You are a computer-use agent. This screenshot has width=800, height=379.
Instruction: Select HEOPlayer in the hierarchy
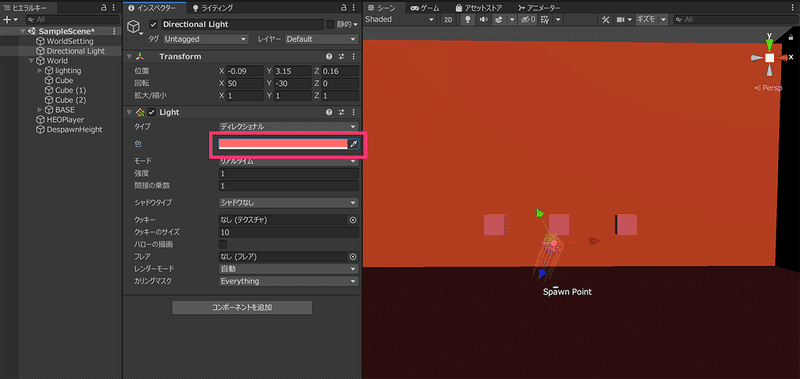pos(65,119)
